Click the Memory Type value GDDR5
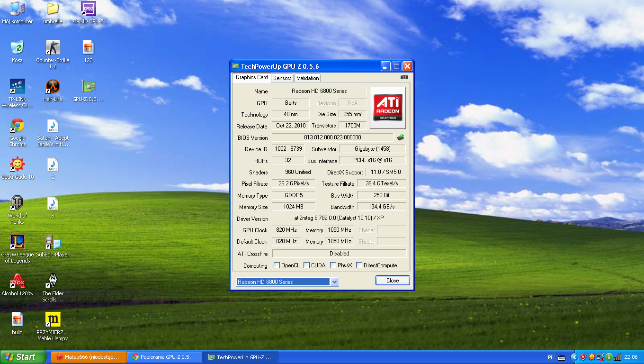 [294, 195]
